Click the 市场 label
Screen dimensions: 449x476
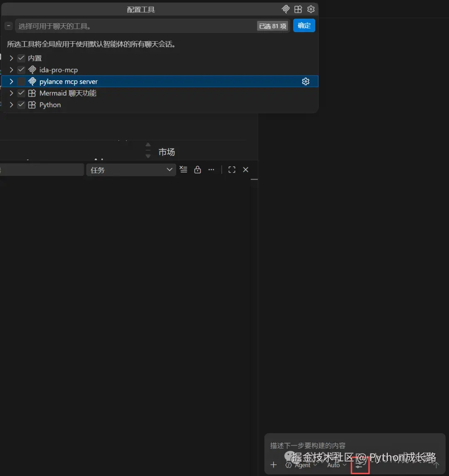click(167, 152)
